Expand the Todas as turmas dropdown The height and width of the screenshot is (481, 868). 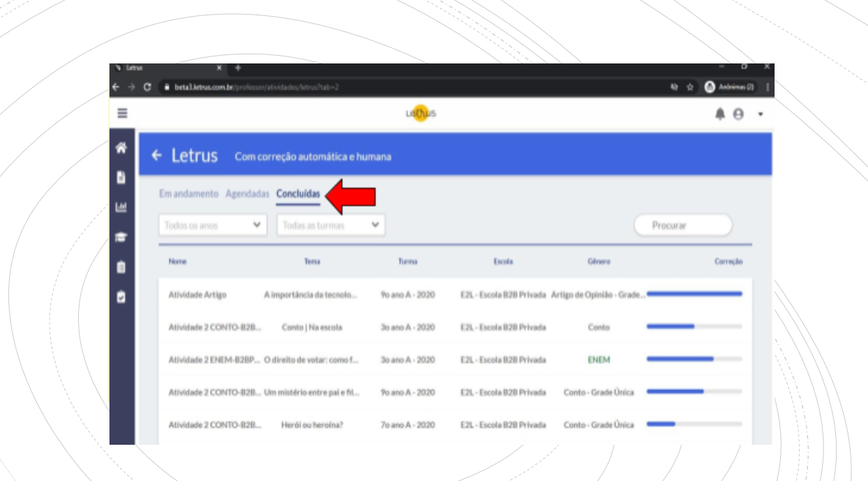pos(331,225)
